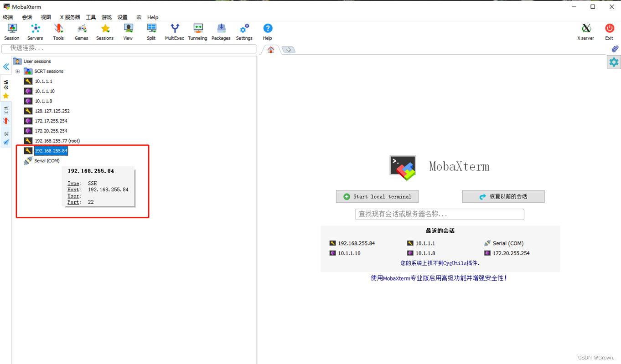This screenshot has width=621, height=364.
Task: Open the 视图 menu
Action: click(46, 17)
